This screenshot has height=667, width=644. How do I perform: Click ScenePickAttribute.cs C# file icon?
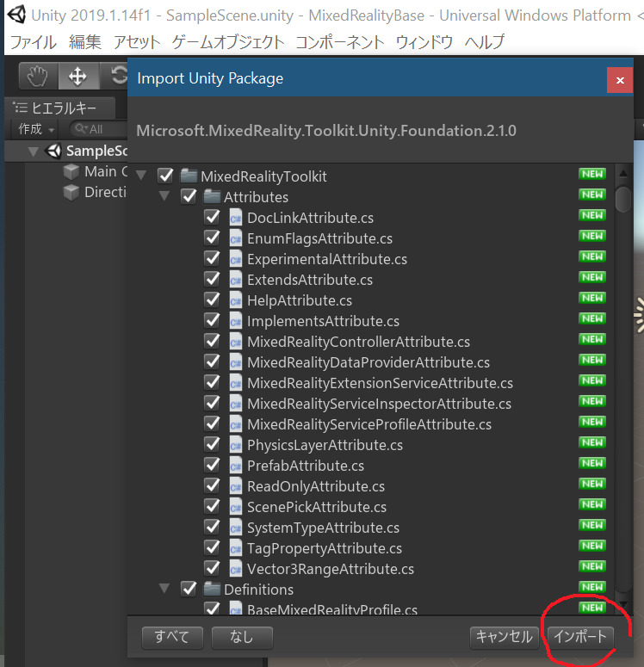tap(235, 507)
